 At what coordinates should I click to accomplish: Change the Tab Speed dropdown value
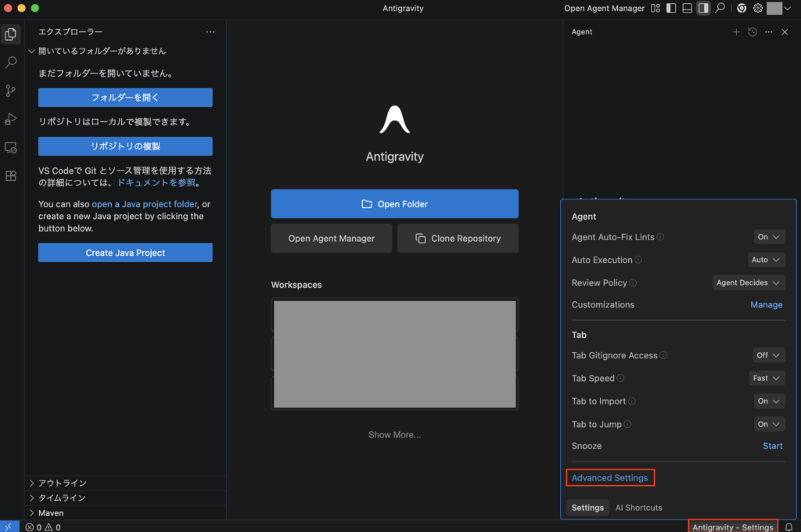click(766, 378)
